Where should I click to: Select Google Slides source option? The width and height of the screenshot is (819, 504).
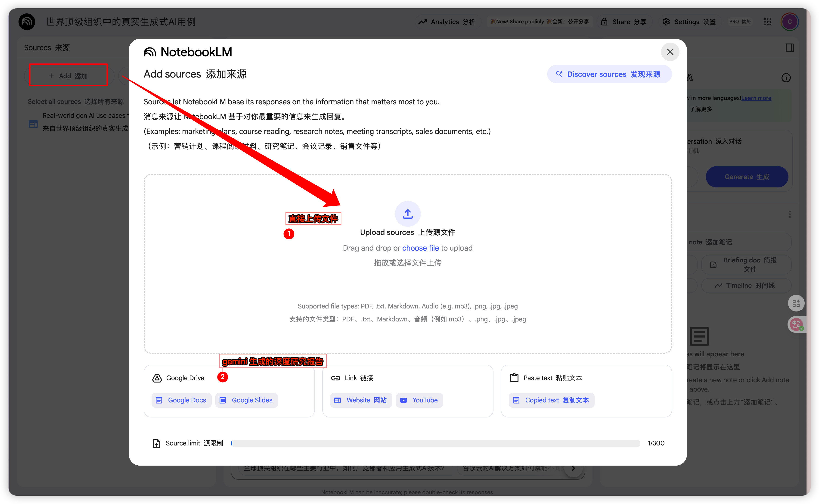tap(247, 400)
